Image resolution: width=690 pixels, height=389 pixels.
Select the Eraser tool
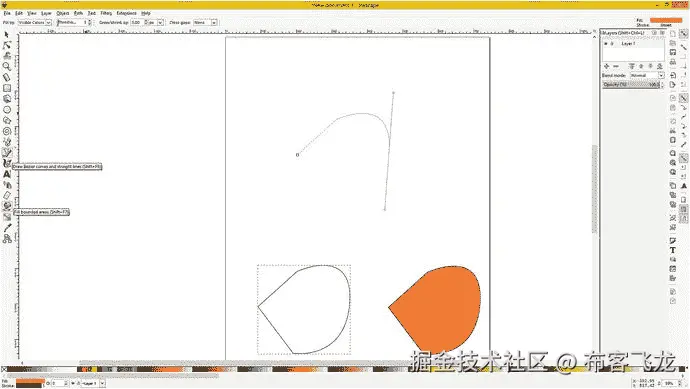pos(7,195)
